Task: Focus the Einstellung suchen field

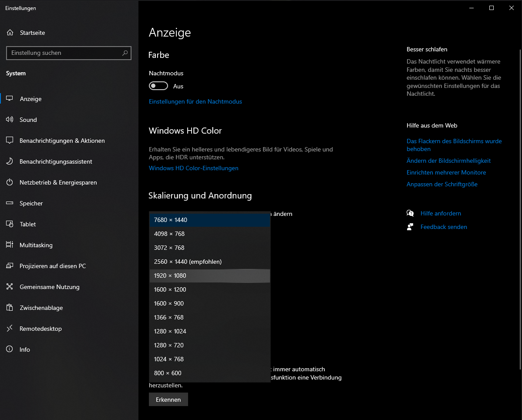Action: tap(69, 53)
